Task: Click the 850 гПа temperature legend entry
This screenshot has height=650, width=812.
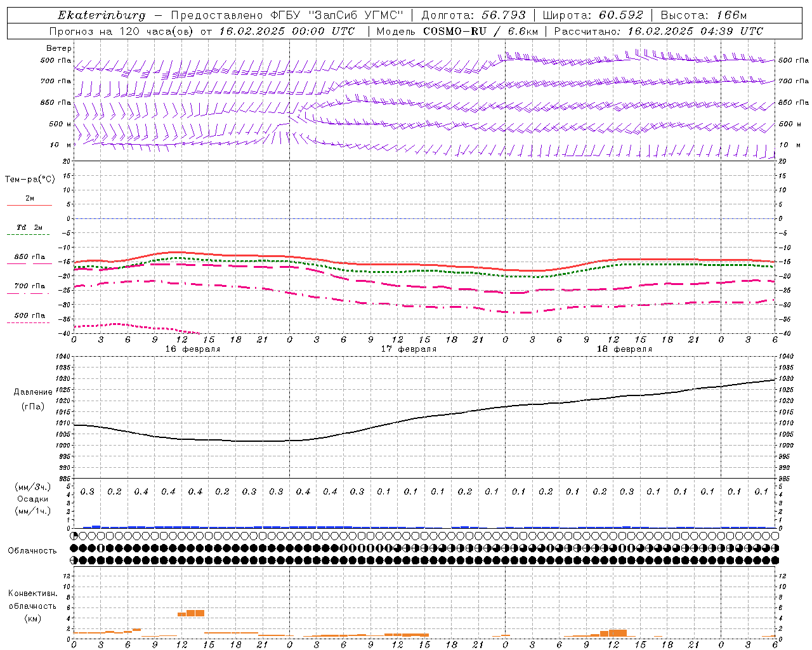Action: 29,257
